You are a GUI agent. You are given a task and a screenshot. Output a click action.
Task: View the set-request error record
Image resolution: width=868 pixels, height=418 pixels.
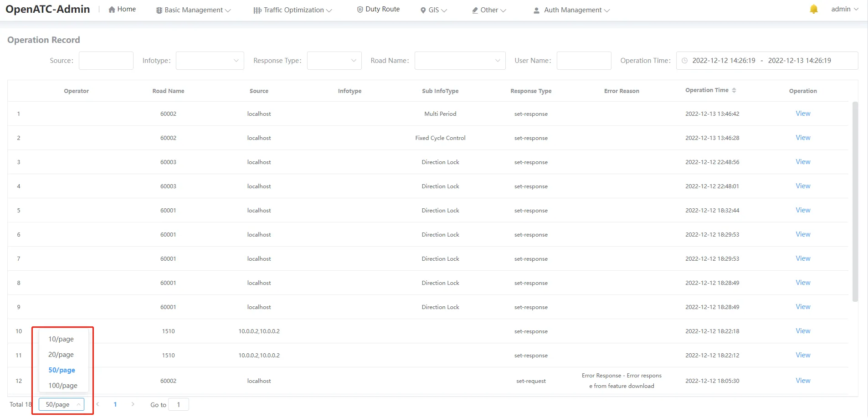(x=803, y=381)
